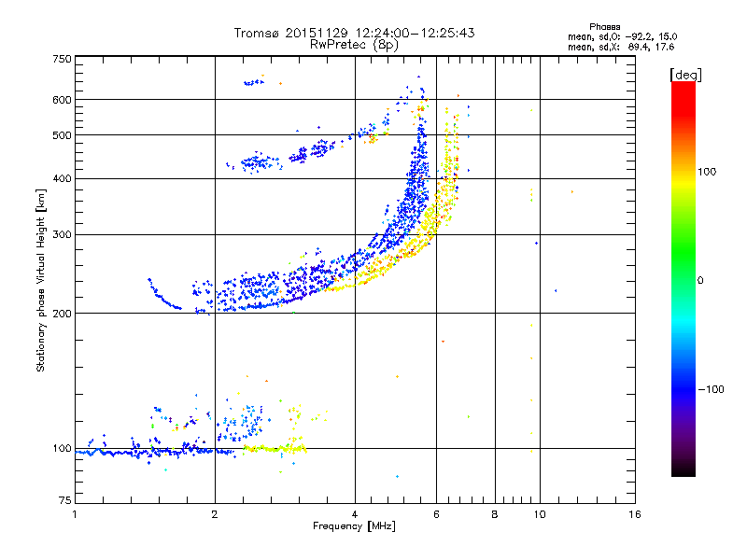Click colorbar tick label '-100'
This screenshot has width=747, height=560.
click(711, 389)
